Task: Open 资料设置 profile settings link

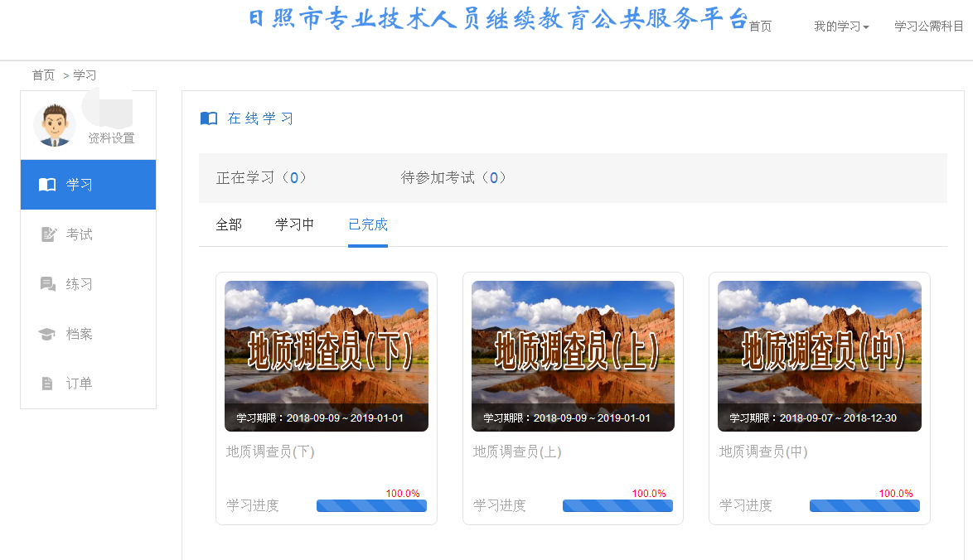Action: click(x=111, y=138)
